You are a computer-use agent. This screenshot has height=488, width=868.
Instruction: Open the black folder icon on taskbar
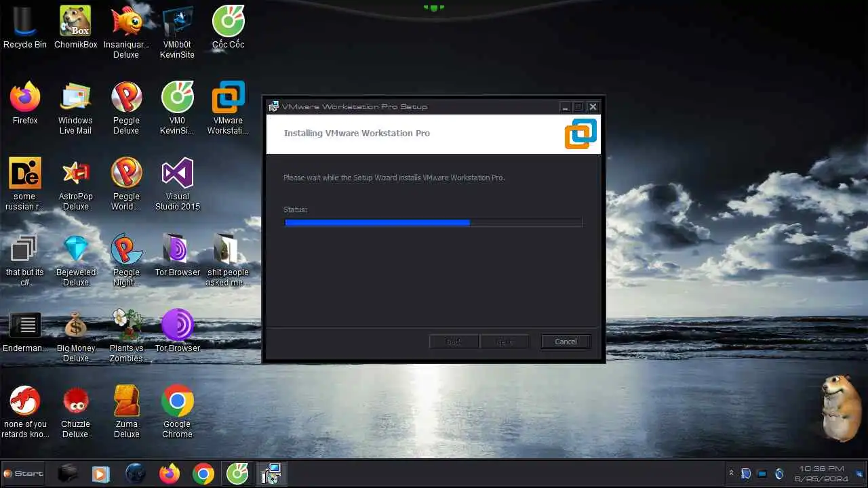point(68,474)
